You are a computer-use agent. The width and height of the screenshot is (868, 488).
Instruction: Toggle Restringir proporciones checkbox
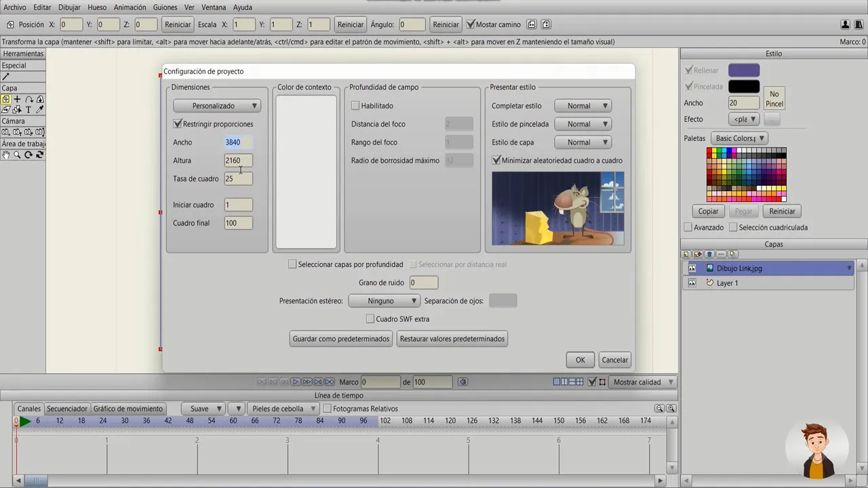(178, 124)
